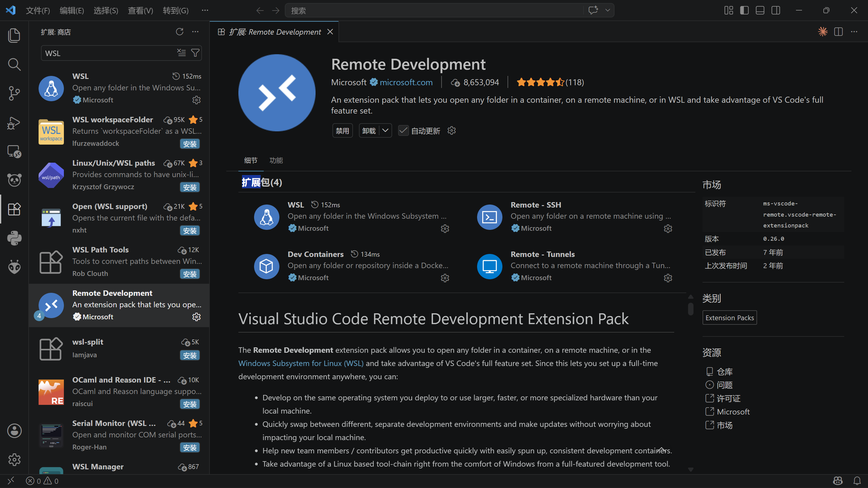Expand the chat dropdown arrow in title bar

pyautogui.click(x=608, y=11)
